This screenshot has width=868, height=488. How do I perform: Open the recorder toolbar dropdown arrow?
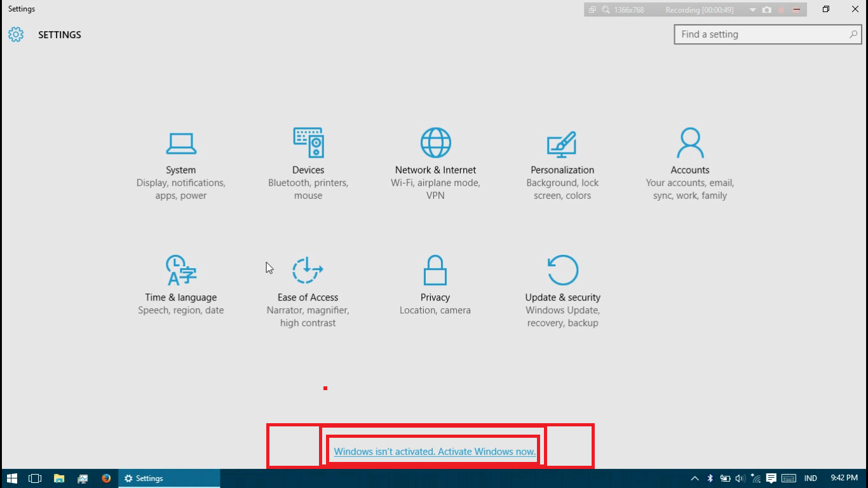(753, 10)
